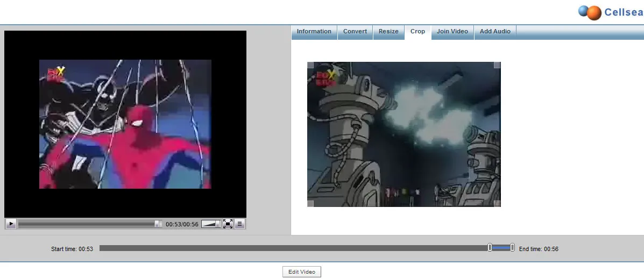The image size is (644, 279).
Task: Click the start time trim handle
Action: point(490,247)
